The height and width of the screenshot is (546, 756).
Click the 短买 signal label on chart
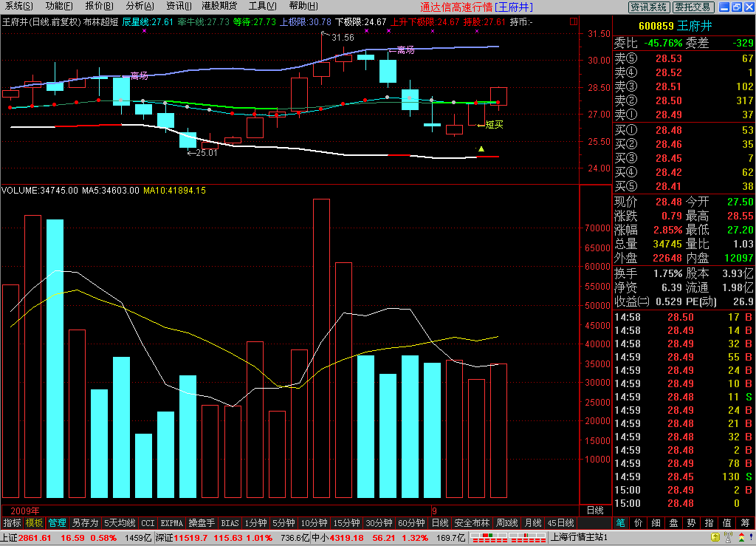pyautogui.click(x=494, y=125)
